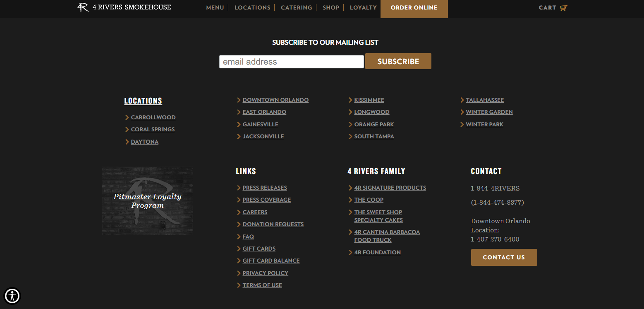This screenshot has width=644, height=309.
Task: Go to the Catering navigation item
Action: pos(296,8)
